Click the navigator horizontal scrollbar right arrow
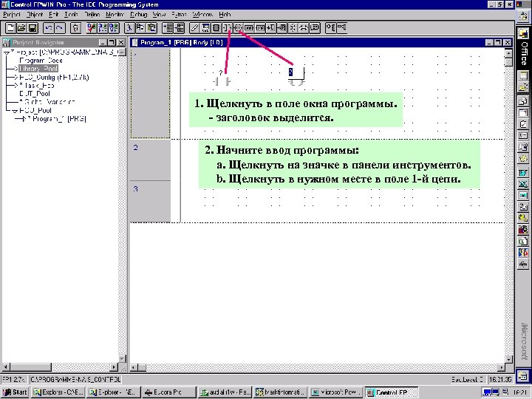The image size is (532, 399). pyautogui.click(x=115, y=367)
